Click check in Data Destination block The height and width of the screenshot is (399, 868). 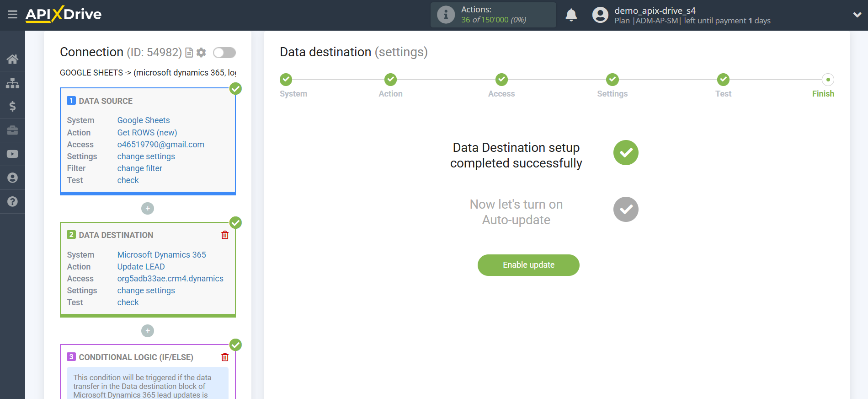[128, 302]
